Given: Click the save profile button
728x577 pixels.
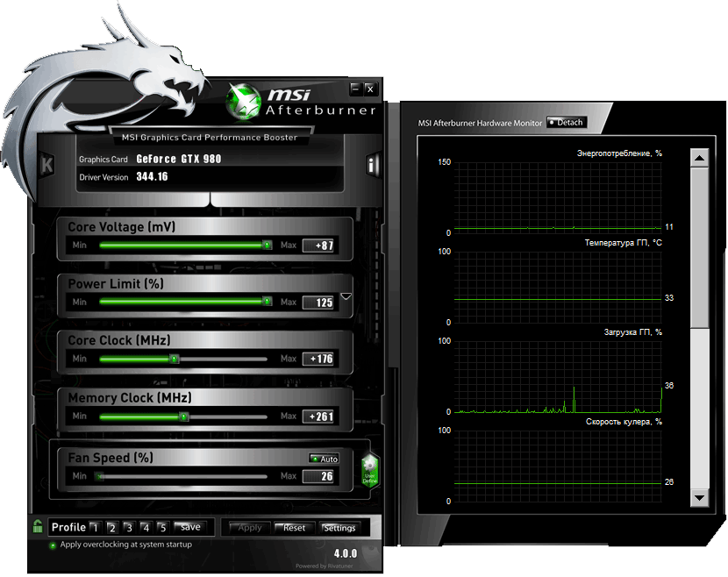Looking at the screenshot, I should tap(189, 527).
